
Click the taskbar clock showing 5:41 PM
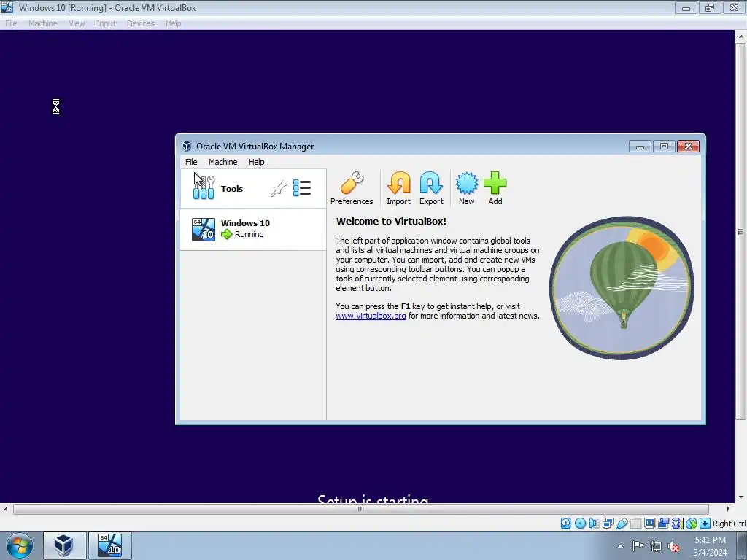(710, 545)
